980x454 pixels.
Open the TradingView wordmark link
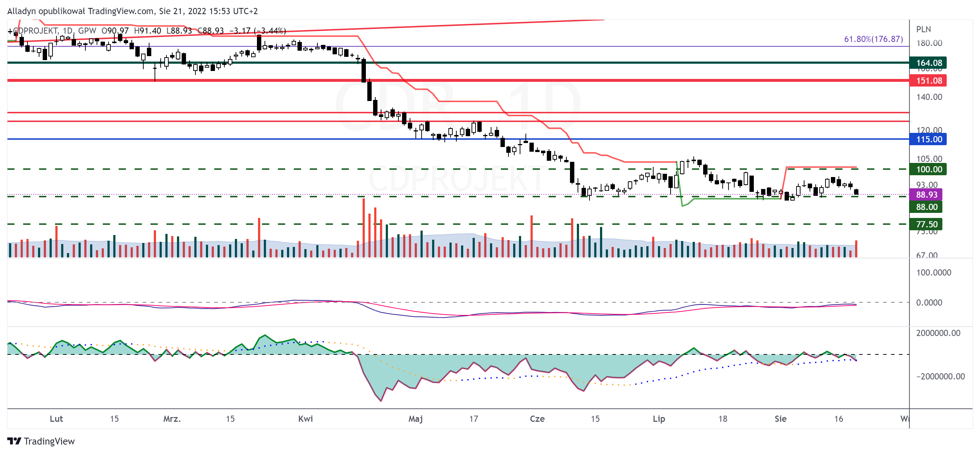point(49,441)
